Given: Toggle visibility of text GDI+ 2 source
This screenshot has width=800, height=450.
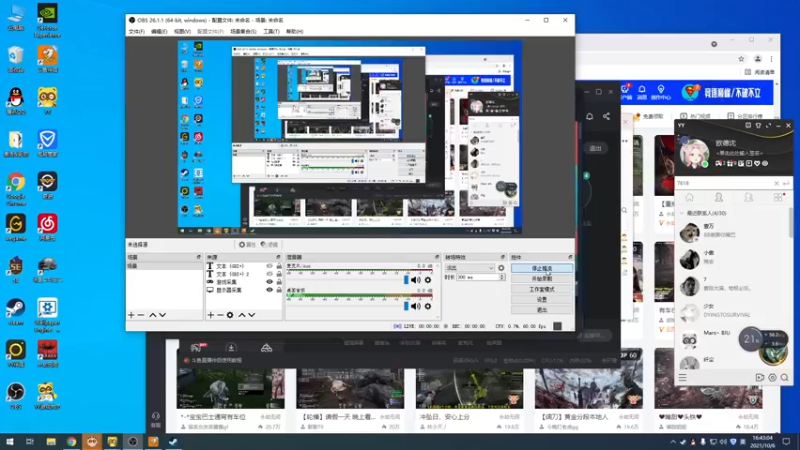Looking at the screenshot, I should click(269, 274).
